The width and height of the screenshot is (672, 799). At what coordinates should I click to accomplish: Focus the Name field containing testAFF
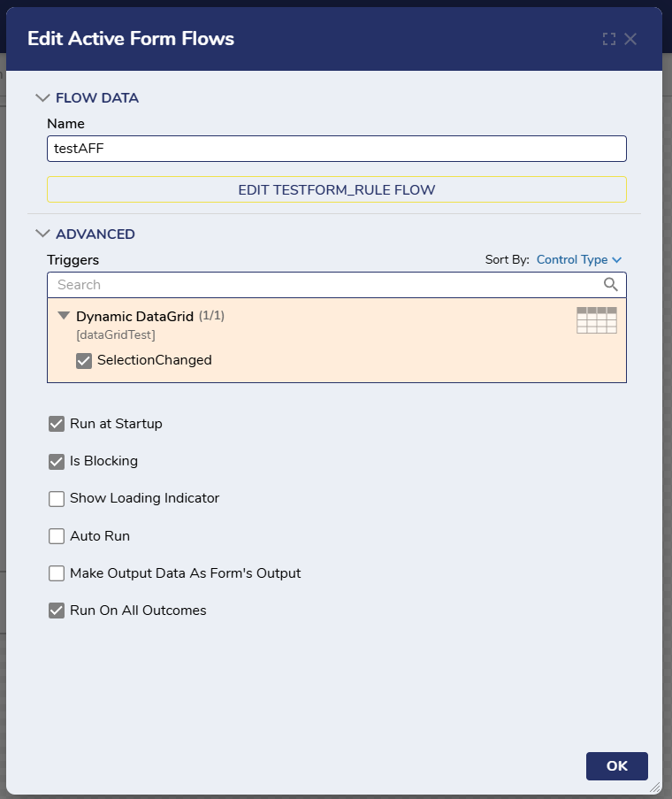337,149
